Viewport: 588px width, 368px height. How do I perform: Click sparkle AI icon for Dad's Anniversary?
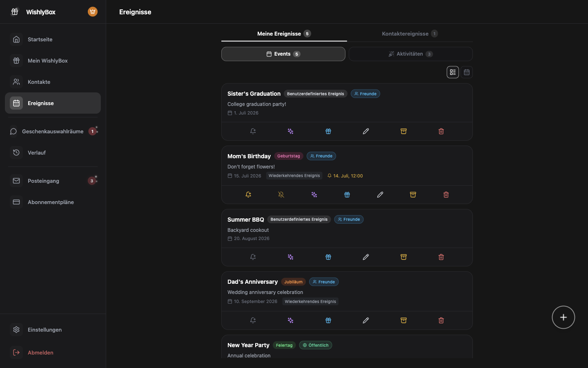pos(291,321)
